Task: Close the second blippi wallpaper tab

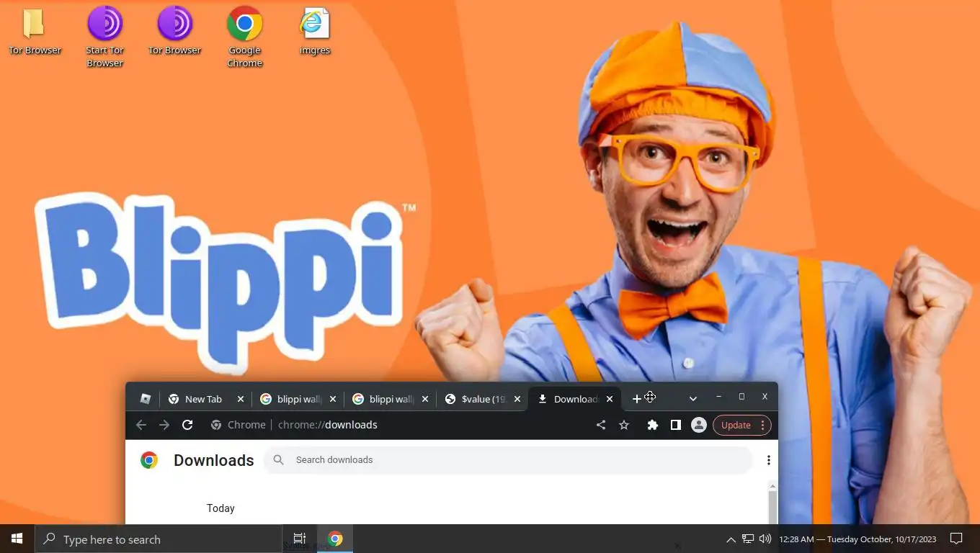Action: pyautogui.click(x=425, y=399)
